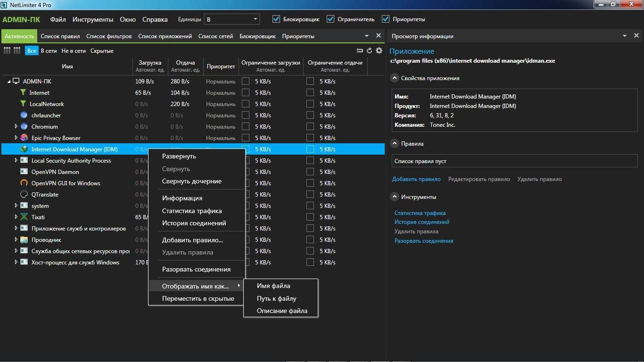
Task: Expand the Local Security Authority Process node
Action: click(x=16, y=161)
